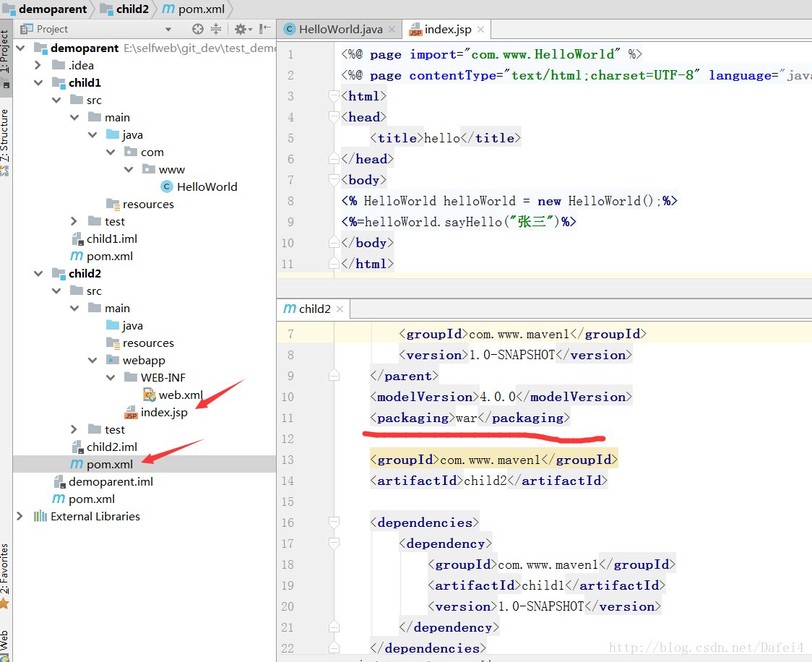Viewport: 812px width, 662px height.
Task: Select index.jsp in the project tree
Action: [x=164, y=413]
